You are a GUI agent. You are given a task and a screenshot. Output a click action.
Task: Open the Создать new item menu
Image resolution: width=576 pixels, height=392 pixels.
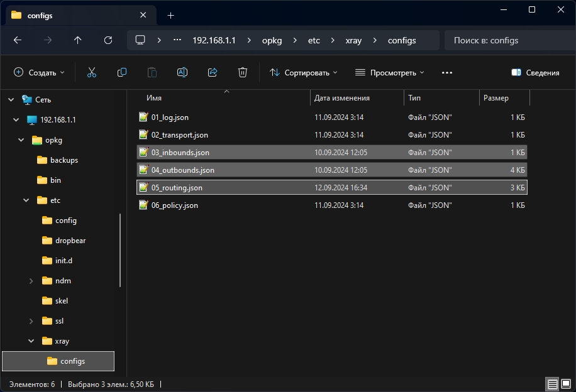(x=39, y=73)
